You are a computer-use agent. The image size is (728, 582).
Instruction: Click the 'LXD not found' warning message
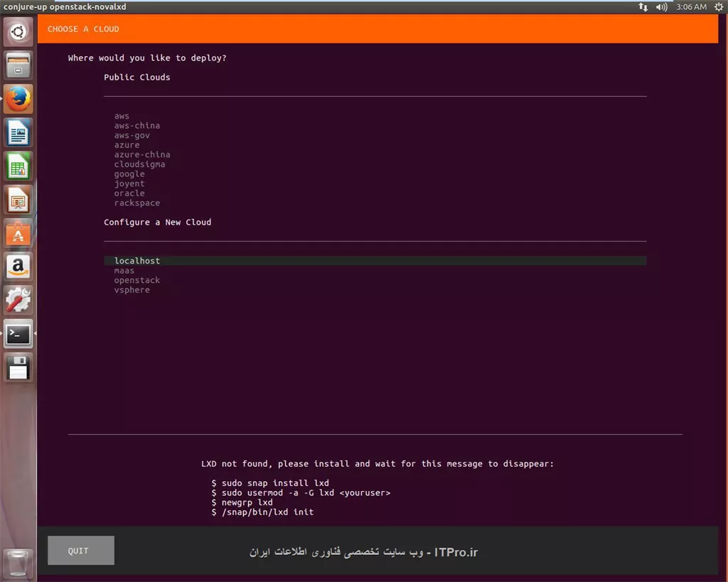click(x=378, y=463)
